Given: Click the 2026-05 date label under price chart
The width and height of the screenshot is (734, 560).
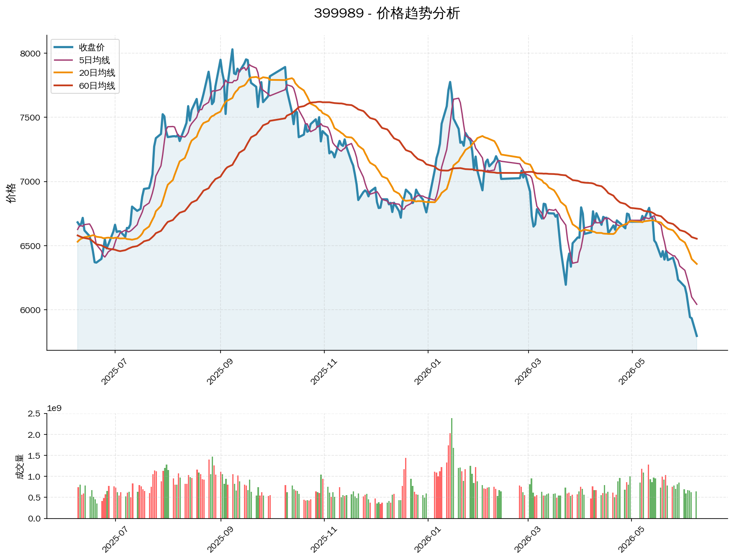Looking at the screenshot, I should [x=631, y=372].
